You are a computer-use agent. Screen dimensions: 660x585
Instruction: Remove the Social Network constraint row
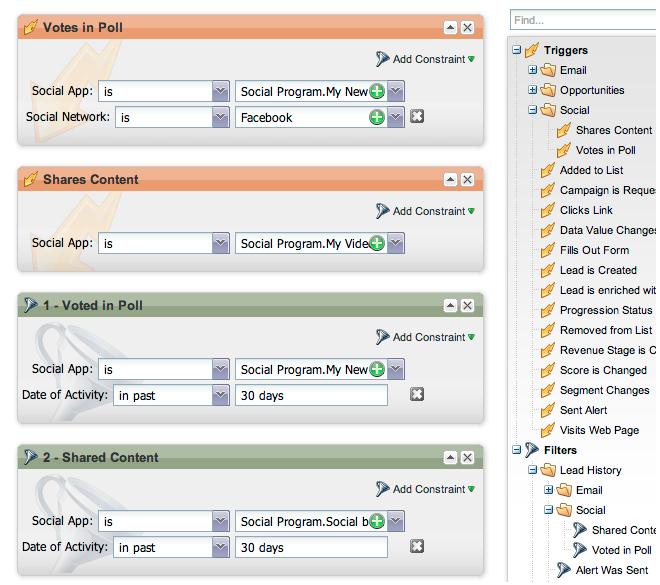[417, 117]
